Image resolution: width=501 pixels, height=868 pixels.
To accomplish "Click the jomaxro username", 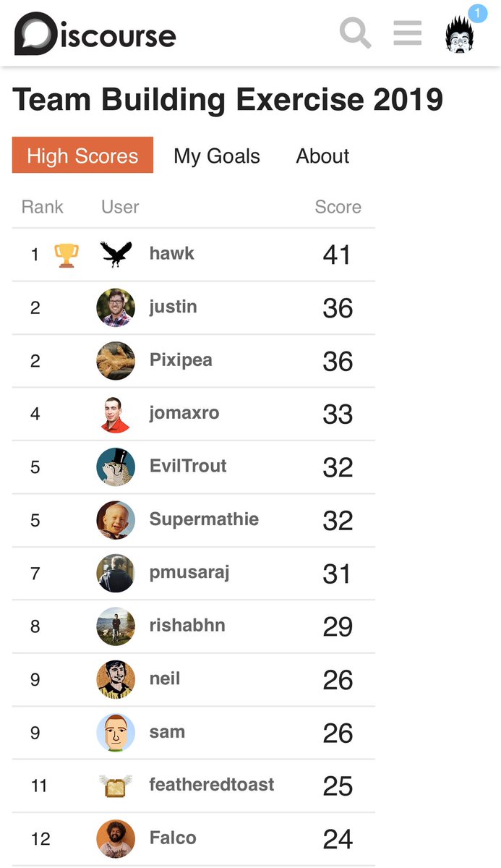I will tap(184, 413).
